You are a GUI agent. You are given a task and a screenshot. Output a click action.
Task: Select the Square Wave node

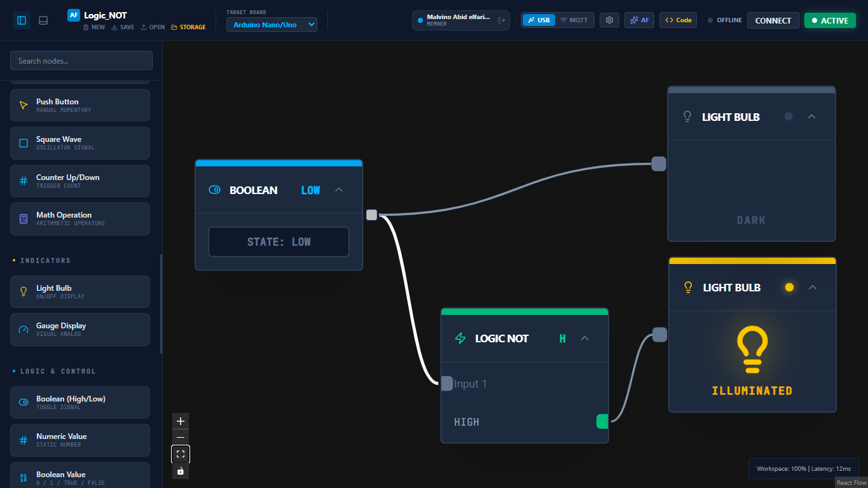80,143
